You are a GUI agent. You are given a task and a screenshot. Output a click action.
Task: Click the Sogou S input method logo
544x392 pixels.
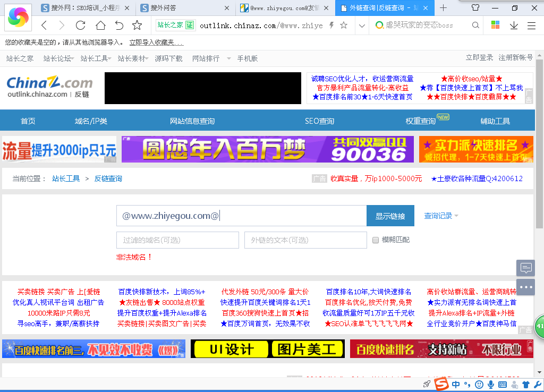[441, 384]
